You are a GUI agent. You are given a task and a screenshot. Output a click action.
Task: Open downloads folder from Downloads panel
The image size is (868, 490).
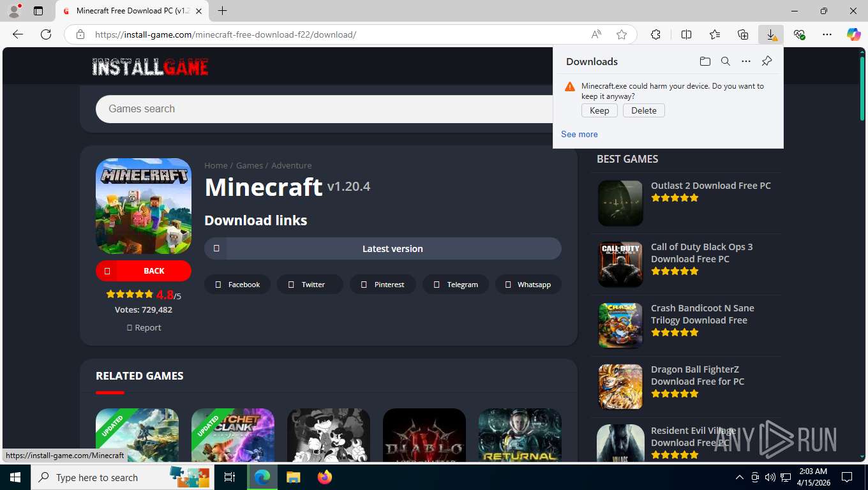[x=705, y=61]
